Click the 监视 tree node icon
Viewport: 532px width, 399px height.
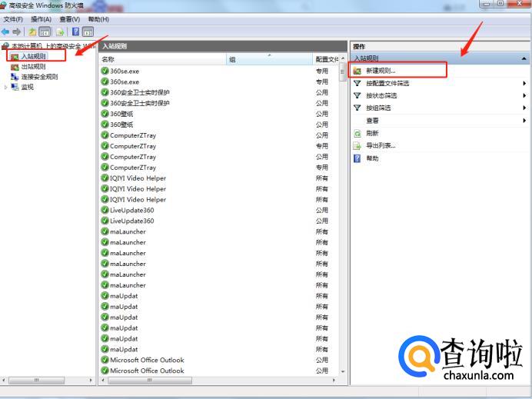(x=15, y=87)
